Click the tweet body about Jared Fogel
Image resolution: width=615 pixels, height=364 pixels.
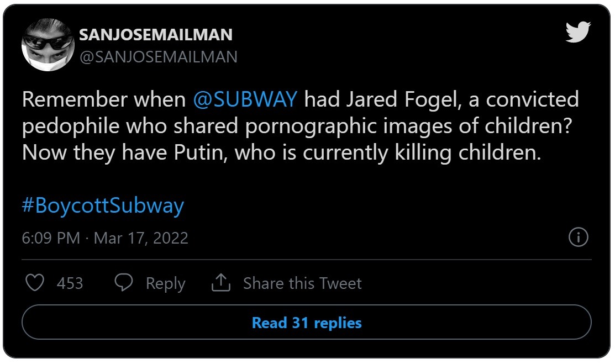298,126
